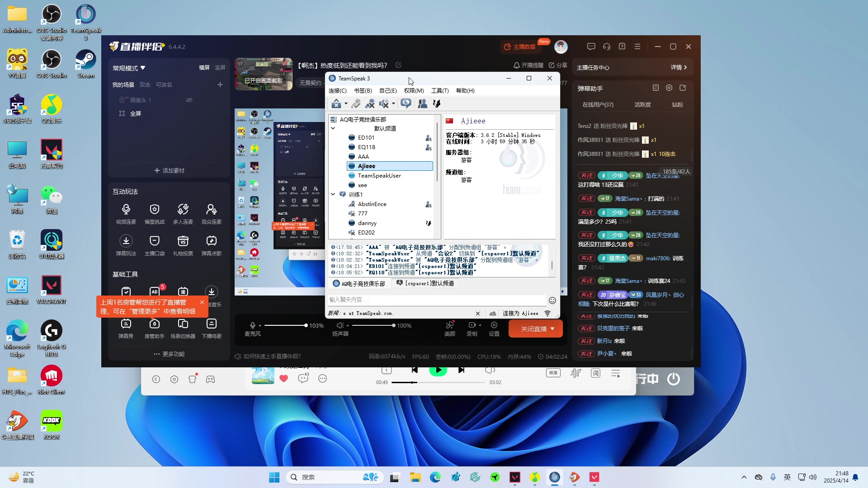The height and width of the screenshot is (488, 868).
Task: Open the emoji picker in TeamSpeak chat
Action: (552, 300)
